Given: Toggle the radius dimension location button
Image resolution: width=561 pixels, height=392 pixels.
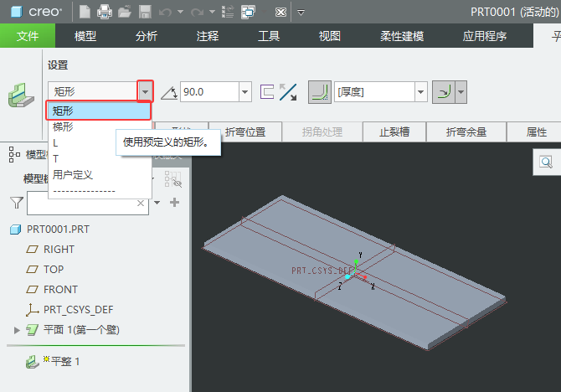Looking at the screenshot, I should click(x=444, y=92).
